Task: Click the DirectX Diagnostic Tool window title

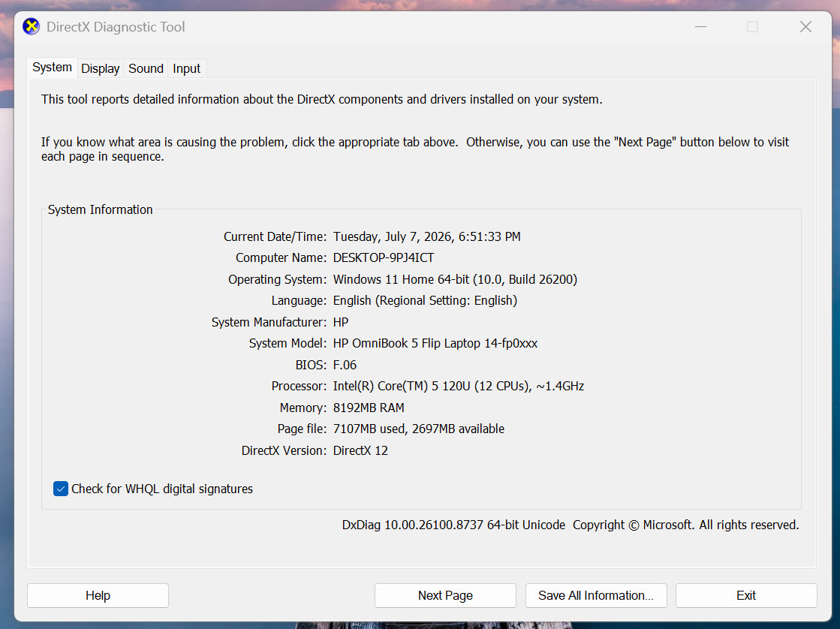Action: point(116,27)
